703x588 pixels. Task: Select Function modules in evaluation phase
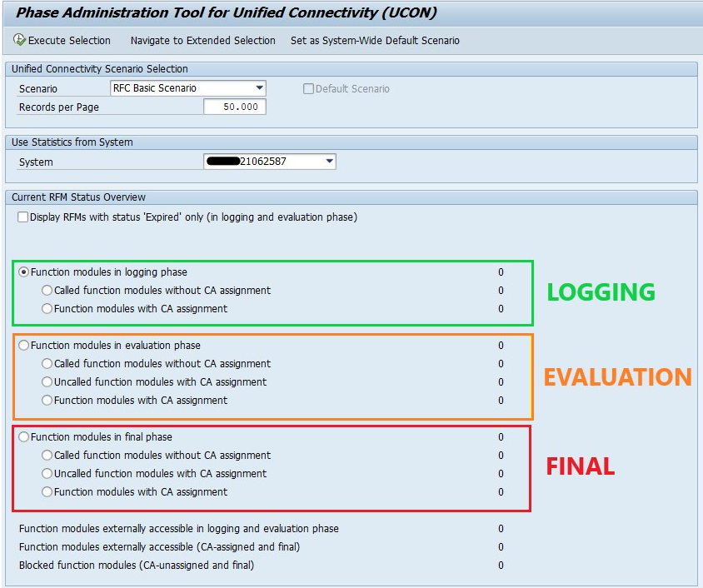click(23, 346)
